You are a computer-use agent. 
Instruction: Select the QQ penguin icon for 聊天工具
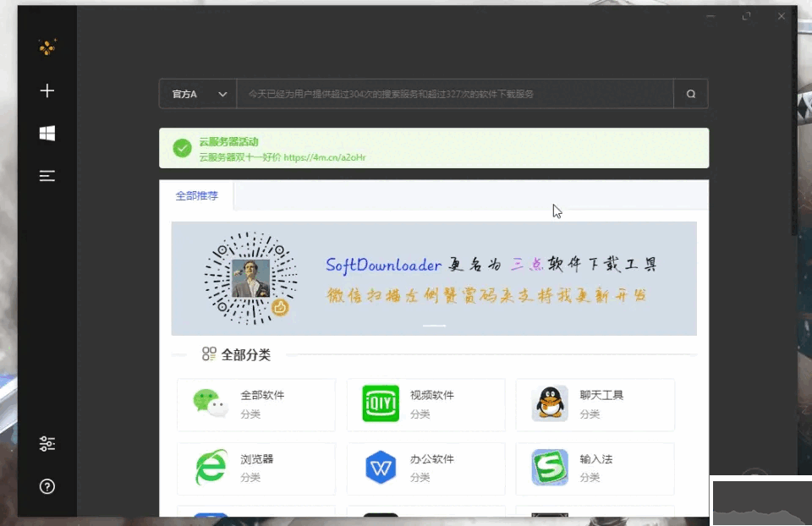pos(550,404)
